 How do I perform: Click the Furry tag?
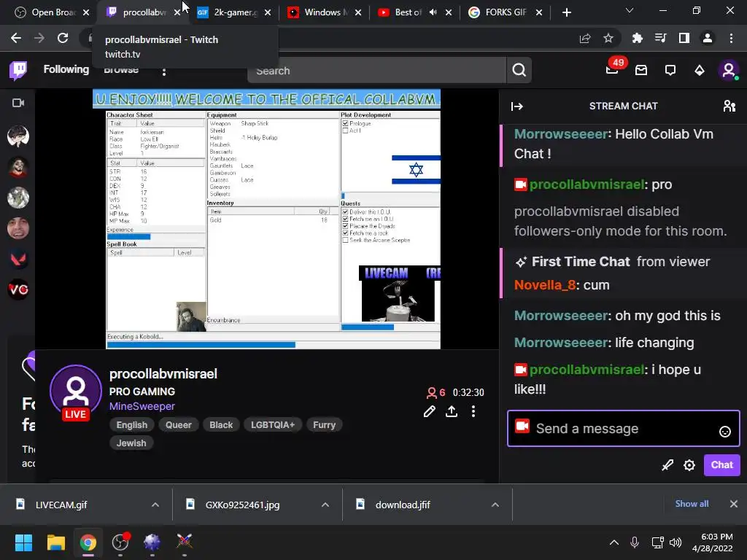point(324,425)
